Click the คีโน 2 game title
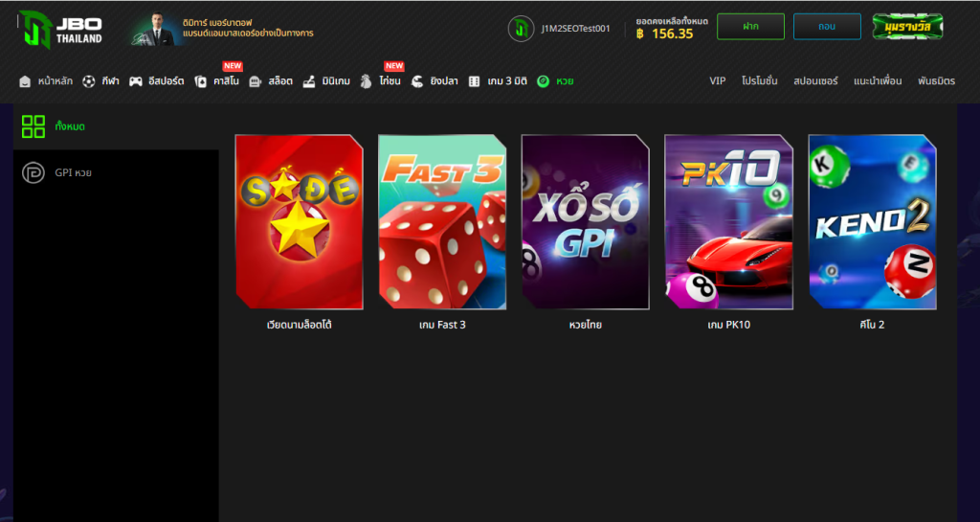The image size is (980, 522). pyautogui.click(x=873, y=325)
